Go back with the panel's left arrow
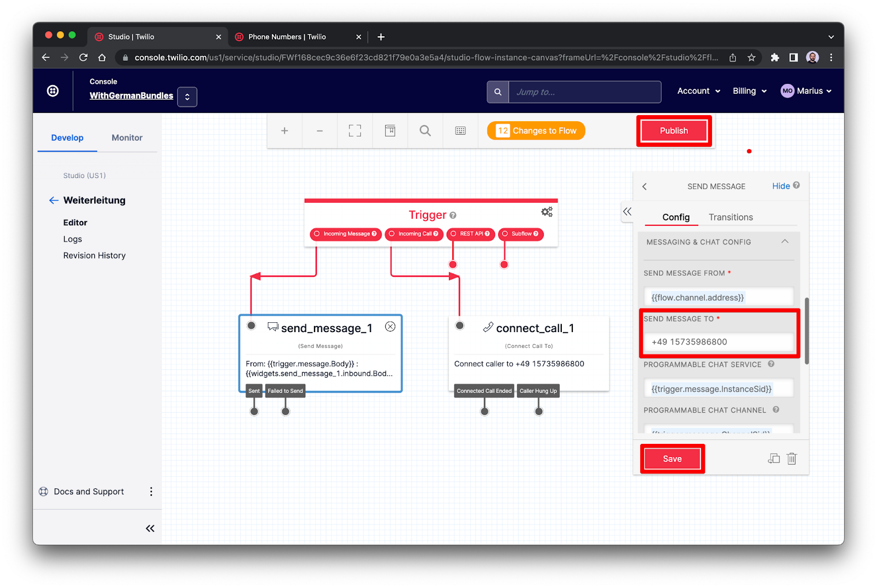The width and height of the screenshot is (877, 588). pos(645,186)
